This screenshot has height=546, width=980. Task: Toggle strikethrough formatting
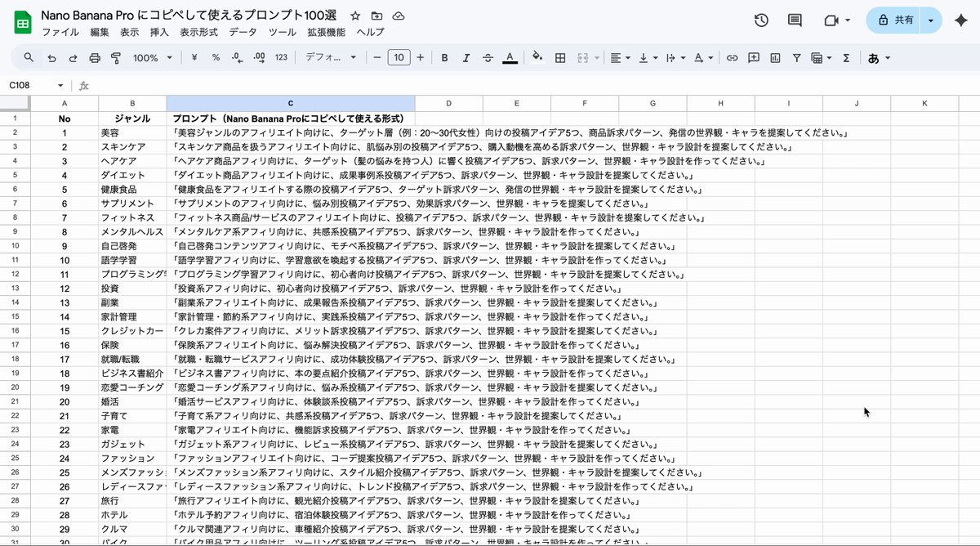(488, 58)
